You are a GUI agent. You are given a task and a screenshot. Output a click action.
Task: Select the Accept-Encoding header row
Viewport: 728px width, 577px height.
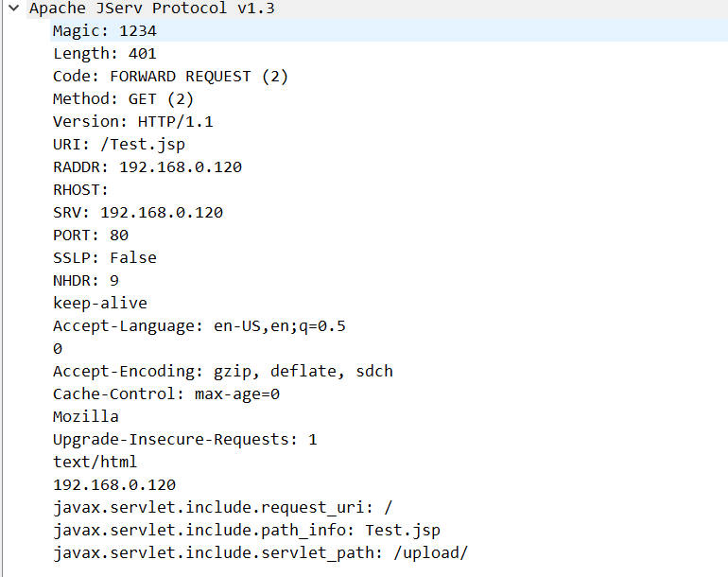[x=222, y=372]
